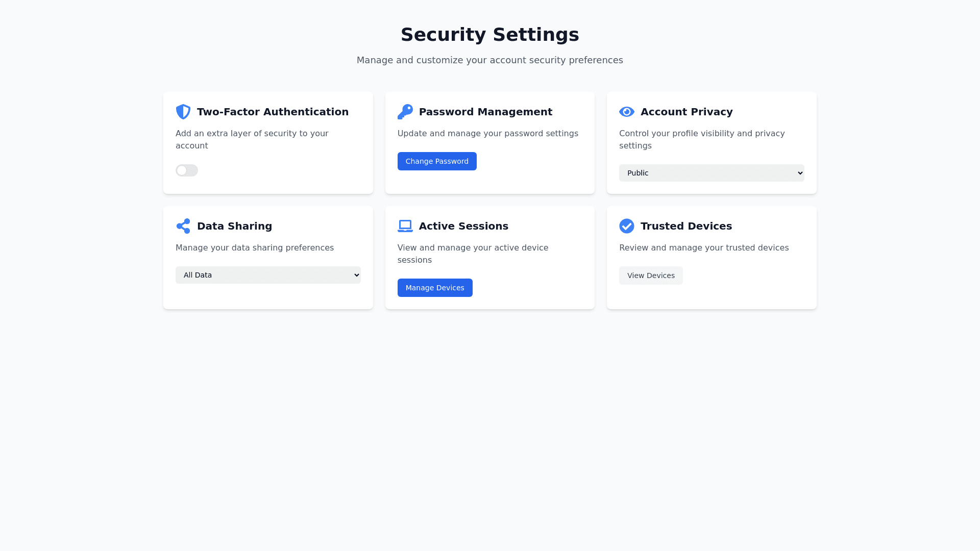Click the key icon for Password Management
This screenshot has height=551, width=980.
point(405,112)
